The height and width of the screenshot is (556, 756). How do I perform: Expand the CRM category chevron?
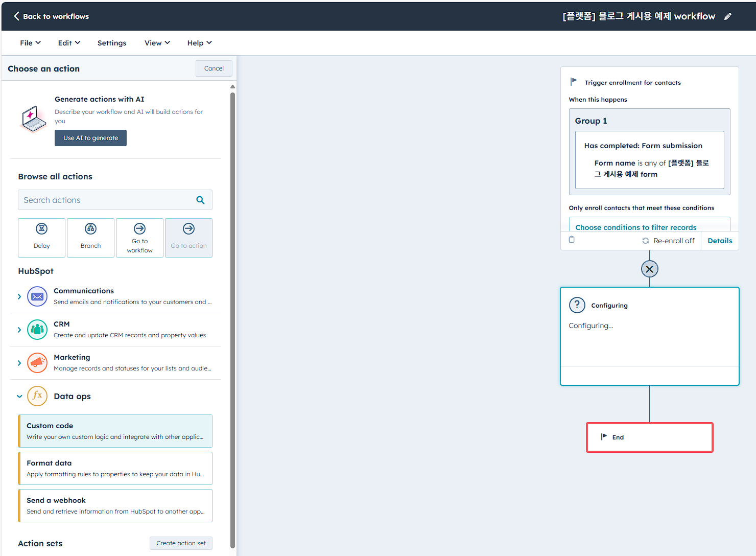(x=19, y=330)
